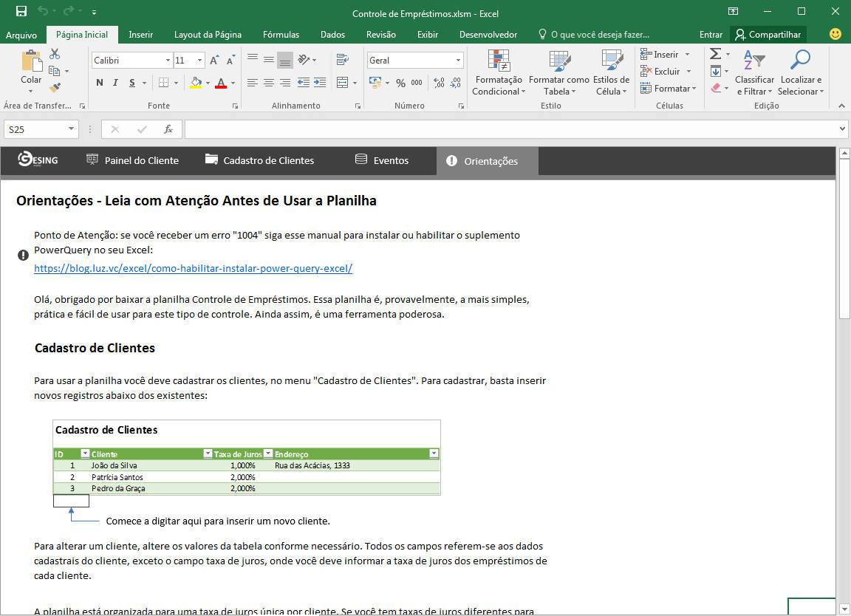Open the blog.luz.vc Power Query link
The image size is (851, 616).
tap(193, 268)
